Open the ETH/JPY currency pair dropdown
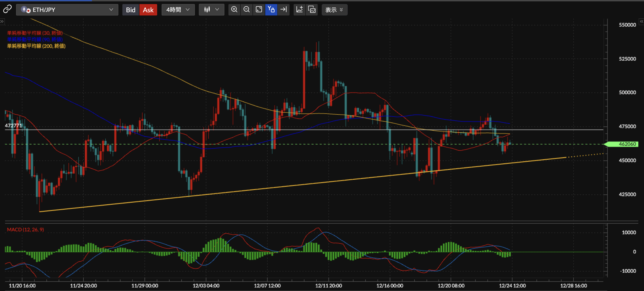Viewport: 644px width, 291px height. click(x=67, y=10)
